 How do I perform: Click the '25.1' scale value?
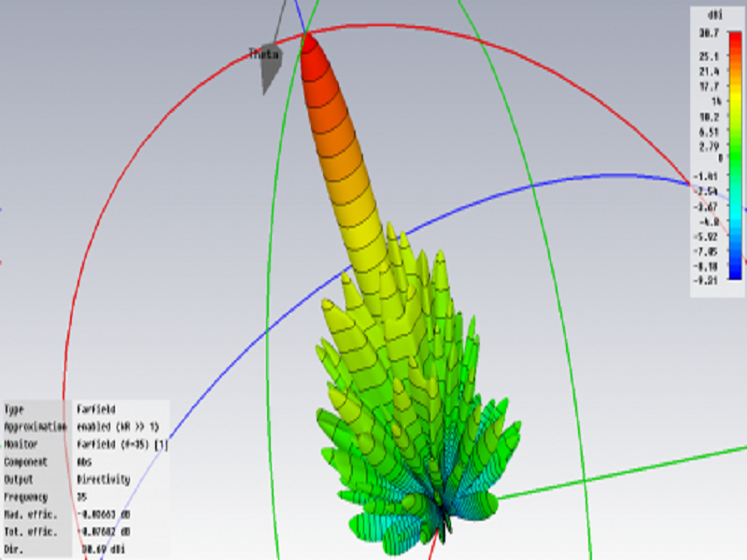(x=709, y=57)
